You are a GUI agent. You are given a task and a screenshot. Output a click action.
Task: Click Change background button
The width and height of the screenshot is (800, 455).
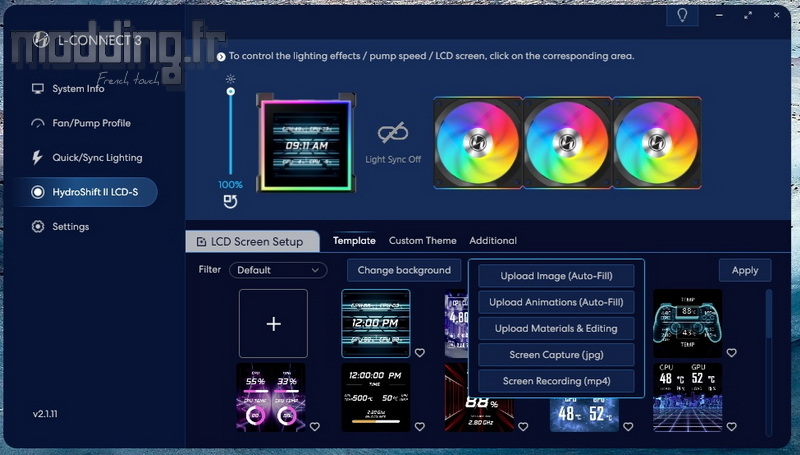click(x=404, y=270)
